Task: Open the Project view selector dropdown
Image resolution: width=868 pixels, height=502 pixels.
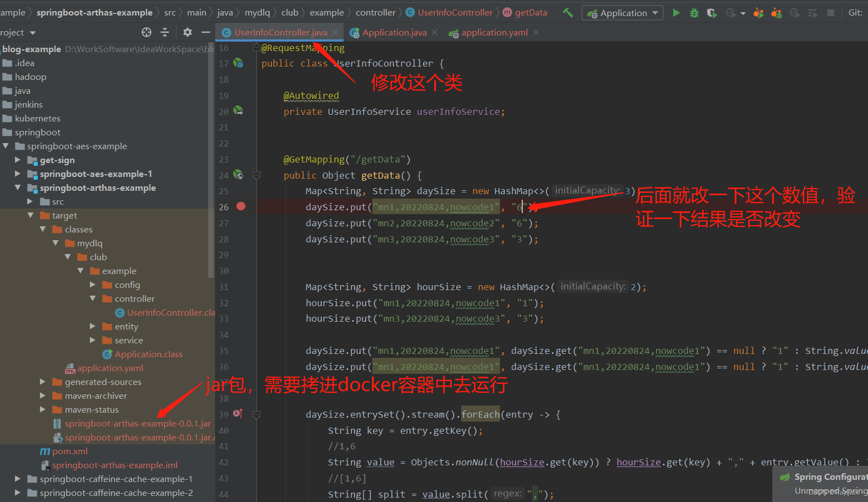Action: [x=33, y=33]
